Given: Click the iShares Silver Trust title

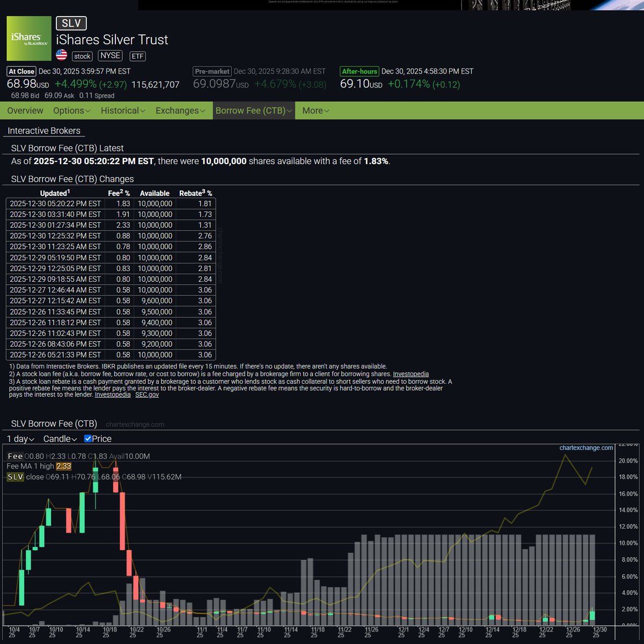Looking at the screenshot, I should click(112, 40).
